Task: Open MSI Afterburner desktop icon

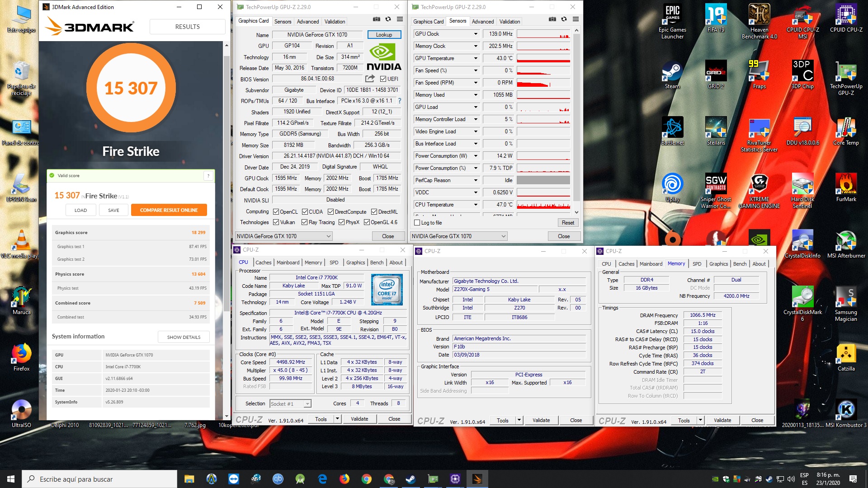Action: pyautogui.click(x=846, y=244)
